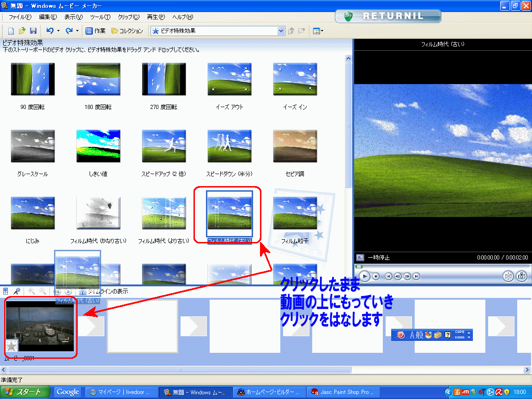Click the Google taskbar button
This screenshot has width=532, height=399.
tap(68, 392)
